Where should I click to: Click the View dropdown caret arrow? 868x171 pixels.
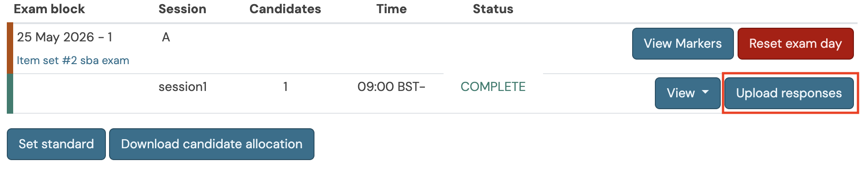point(705,92)
